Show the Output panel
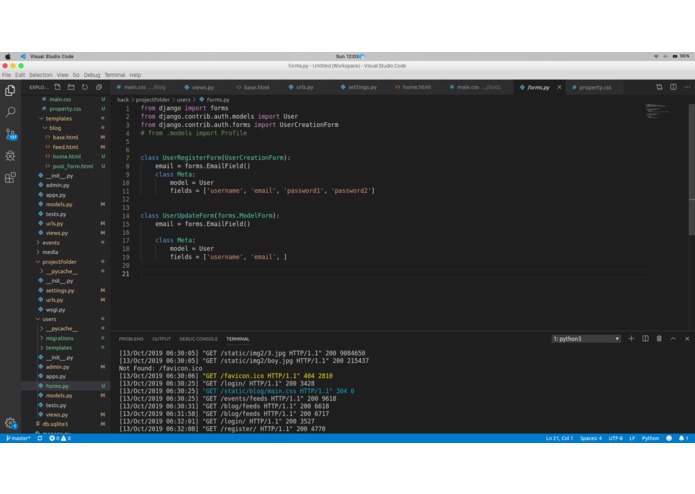This screenshot has width=695, height=494. click(x=161, y=339)
